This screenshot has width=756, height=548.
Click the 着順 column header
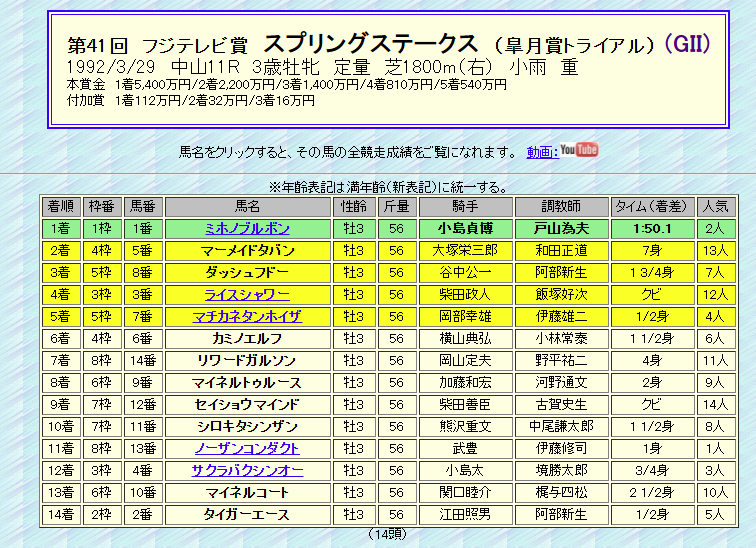tap(59, 206)
